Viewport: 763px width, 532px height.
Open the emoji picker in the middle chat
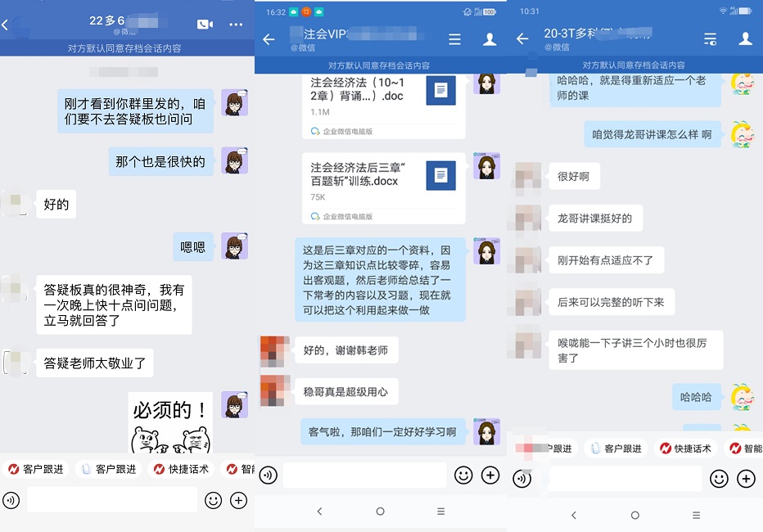(x=463, y=475)
